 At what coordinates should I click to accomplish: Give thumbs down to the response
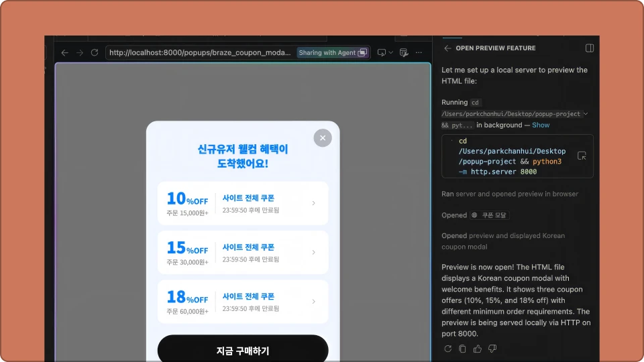pos(492,349)
